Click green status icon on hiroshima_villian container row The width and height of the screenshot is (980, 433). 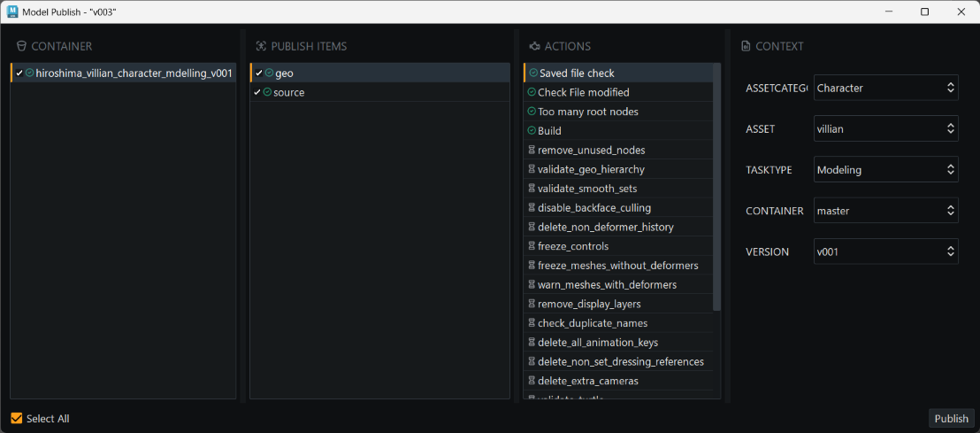click(29, 73)
